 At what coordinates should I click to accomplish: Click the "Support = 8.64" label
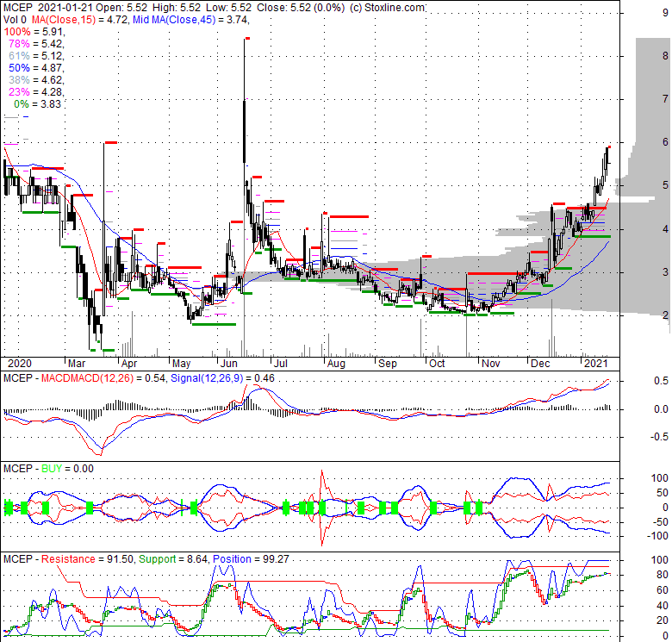click(173, 559)
